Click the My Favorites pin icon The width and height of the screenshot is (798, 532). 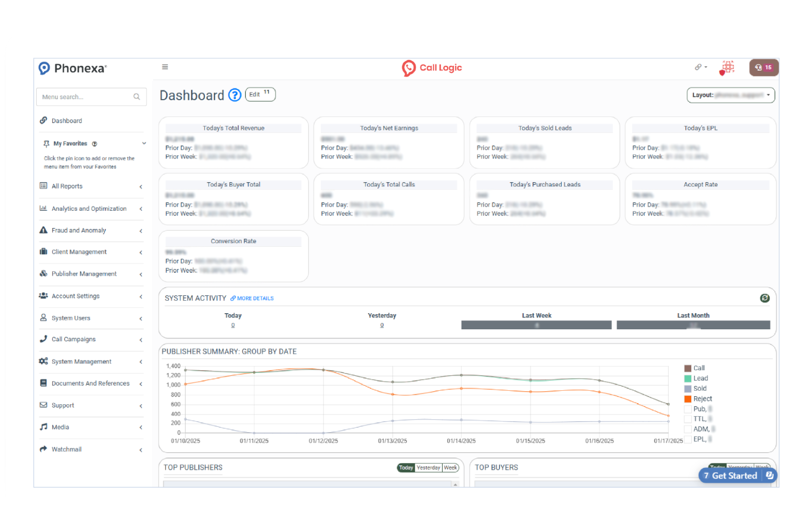pos(46,144)
